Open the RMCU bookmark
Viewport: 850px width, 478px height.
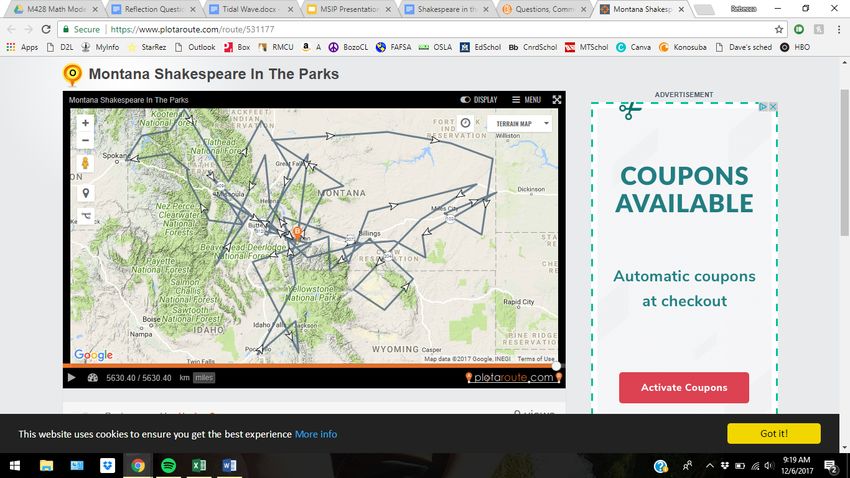coord(276,47)
